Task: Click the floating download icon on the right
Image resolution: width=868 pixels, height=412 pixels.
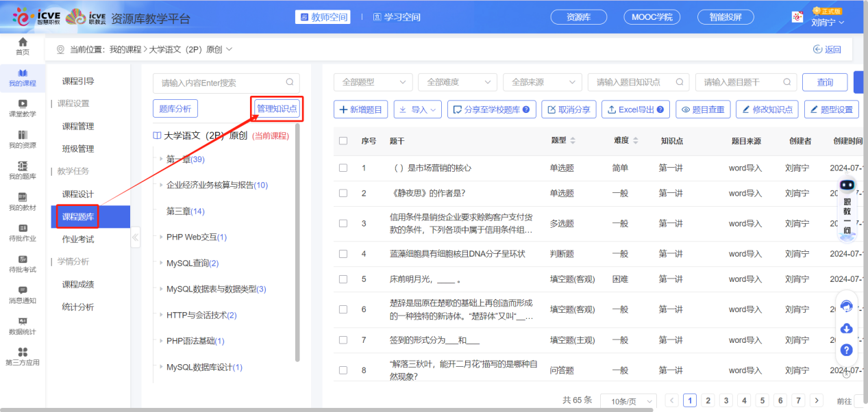Action: tap(847, 328)
